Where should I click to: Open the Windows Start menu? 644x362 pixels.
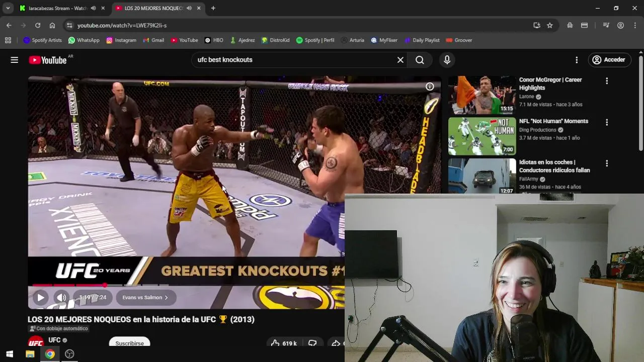point(10,354)
